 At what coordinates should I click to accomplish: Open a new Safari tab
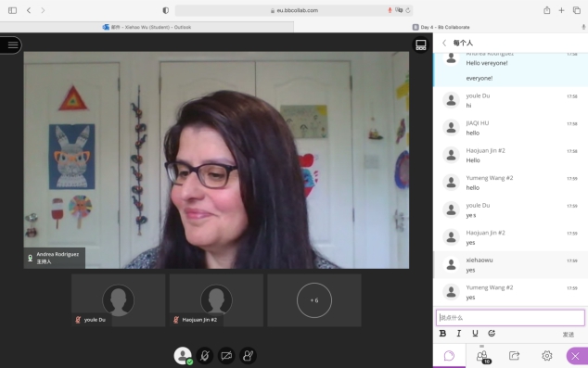point(561,10)
